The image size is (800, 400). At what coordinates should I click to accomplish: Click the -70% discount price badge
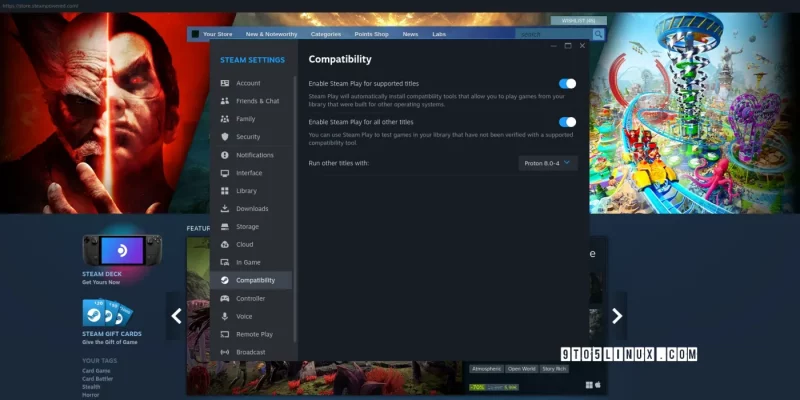coord(478,387)
